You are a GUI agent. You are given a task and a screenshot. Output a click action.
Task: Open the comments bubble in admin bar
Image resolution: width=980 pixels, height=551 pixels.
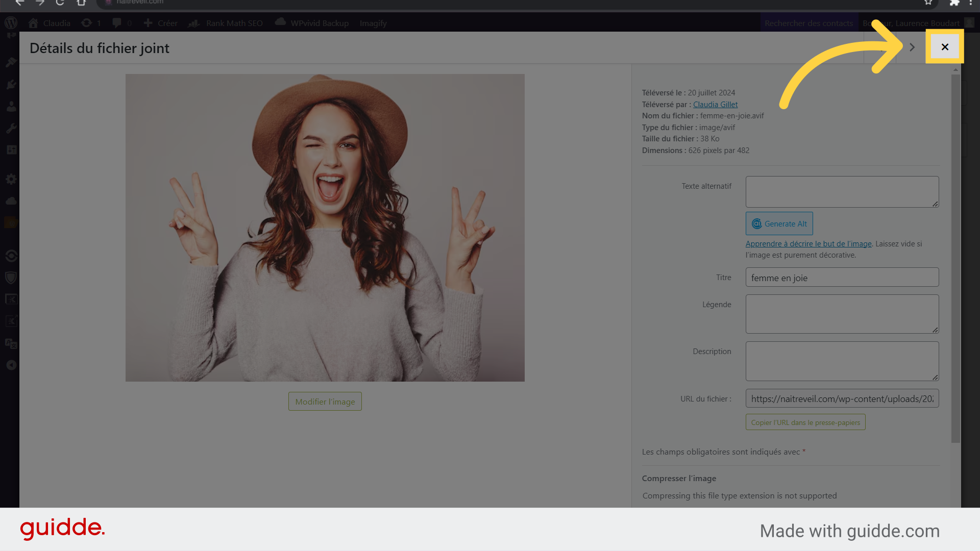[x=122, y=23]
